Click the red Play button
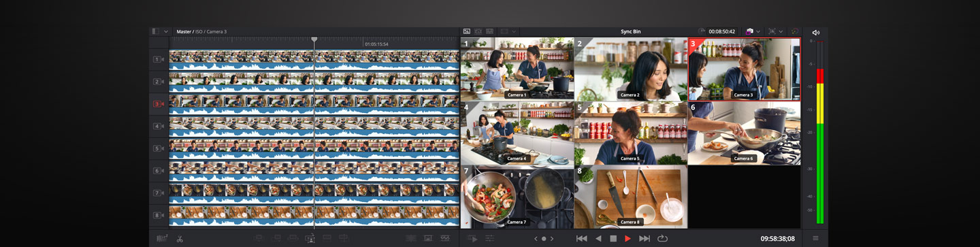Screen dimensions: 980x247 pos(627,239)
